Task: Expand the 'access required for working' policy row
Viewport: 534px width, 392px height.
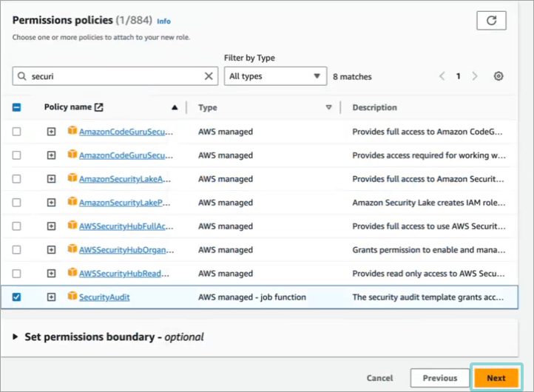Action: point(51,155)
